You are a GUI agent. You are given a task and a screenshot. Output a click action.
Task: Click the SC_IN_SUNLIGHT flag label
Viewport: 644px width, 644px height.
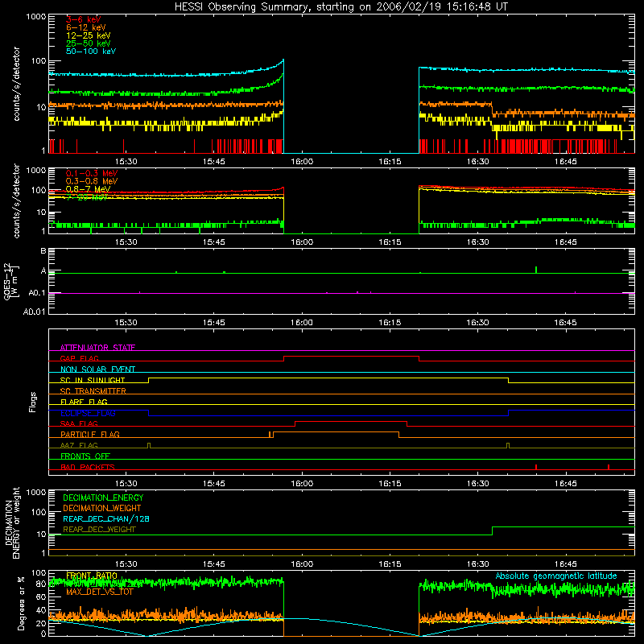[x=93, y=380]
